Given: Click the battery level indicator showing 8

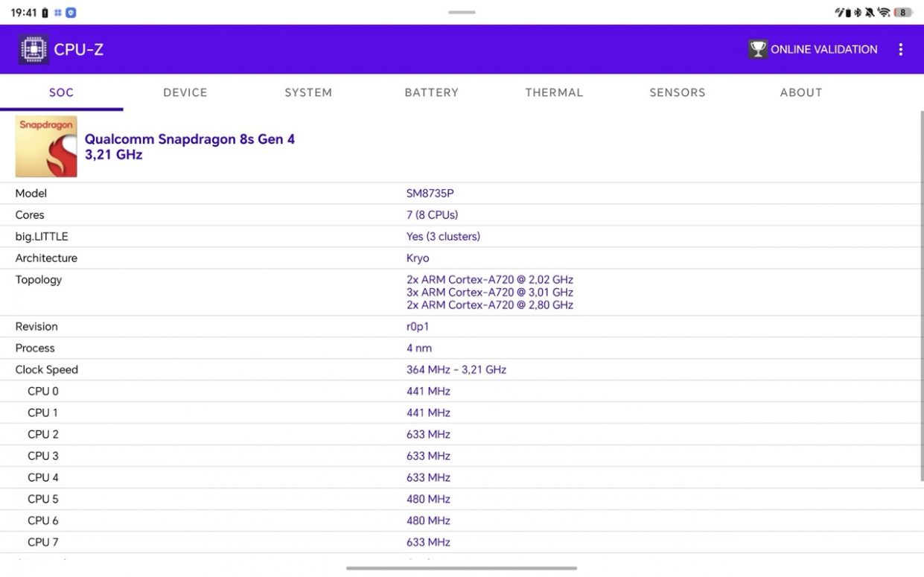Looking at the screenshot, I should click(x=902, y=12).
